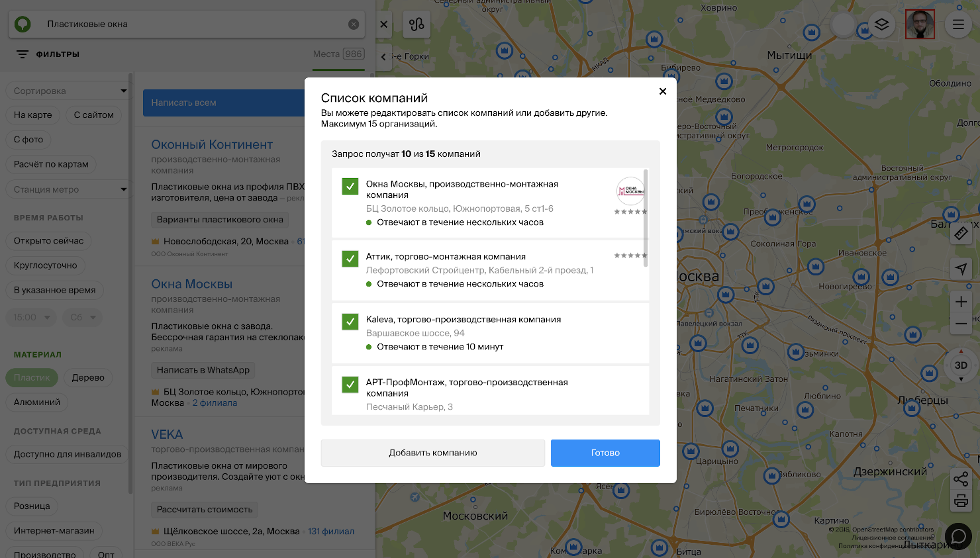Uncheck Аттик company checkbox
This screenshot has height=558, width=980.
pyautogui.click(x=350, y=258)
